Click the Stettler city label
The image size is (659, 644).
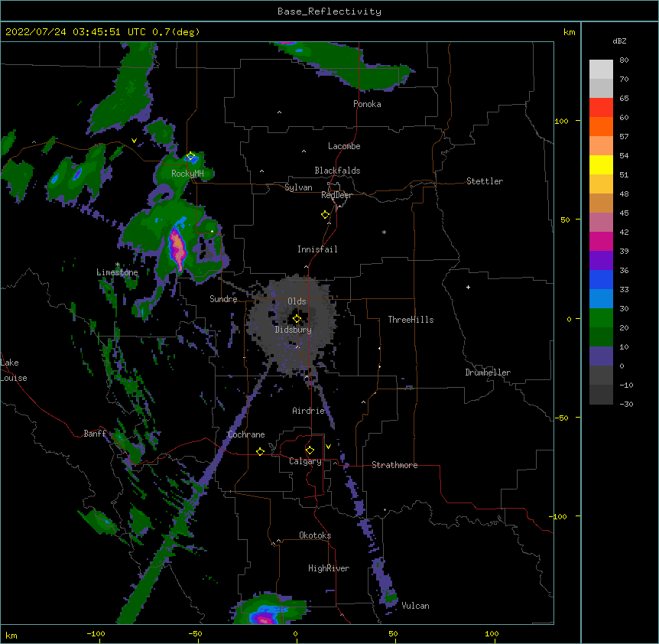point(485,181)
